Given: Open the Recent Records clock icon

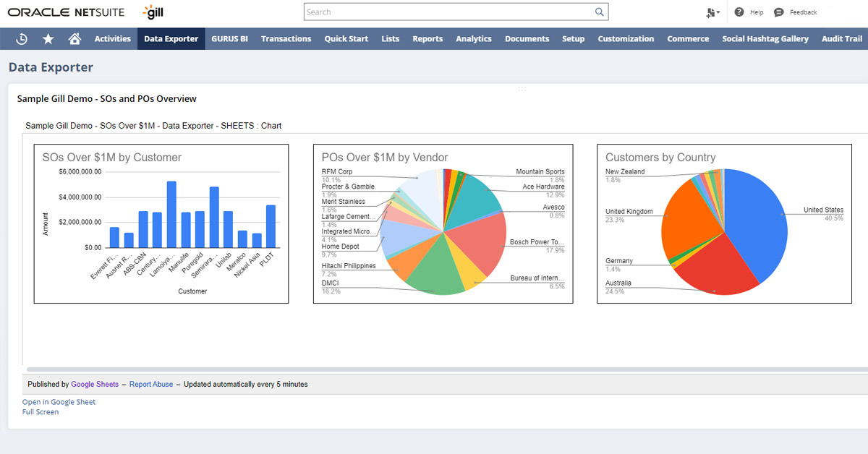Looking at the screenshot, I should [22, 39].
